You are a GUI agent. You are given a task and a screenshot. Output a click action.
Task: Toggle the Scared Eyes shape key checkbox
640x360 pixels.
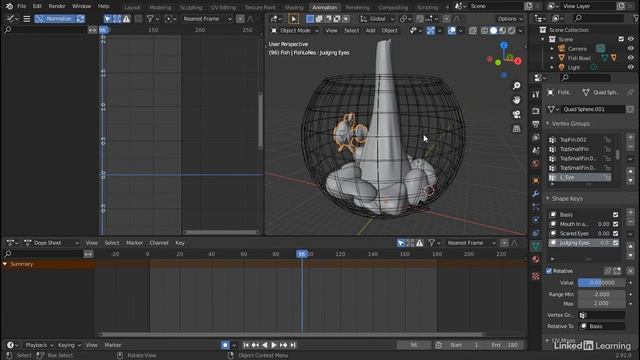[616, 233]
